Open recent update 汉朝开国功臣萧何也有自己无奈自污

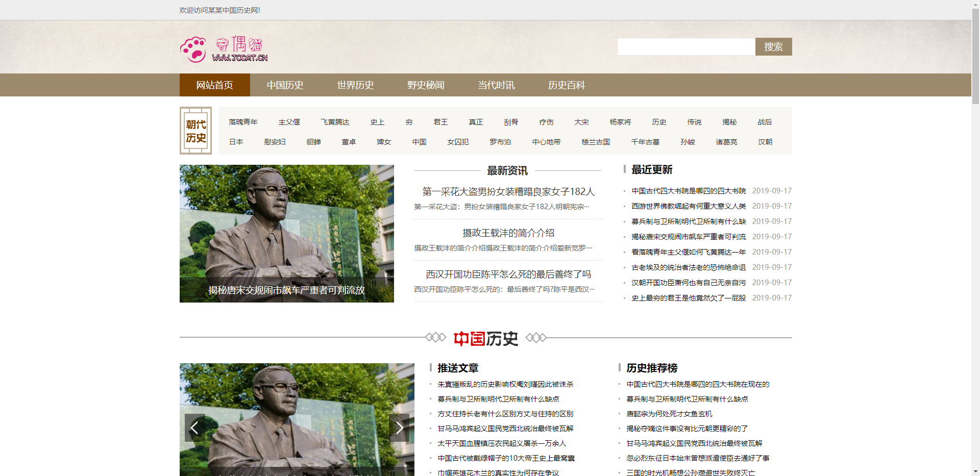(x=689, y=283)
